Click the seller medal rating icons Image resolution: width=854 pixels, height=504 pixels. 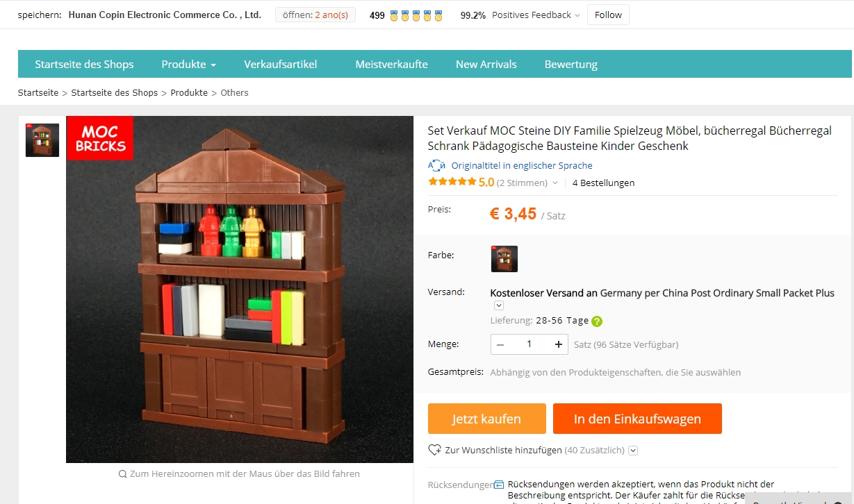416,15
